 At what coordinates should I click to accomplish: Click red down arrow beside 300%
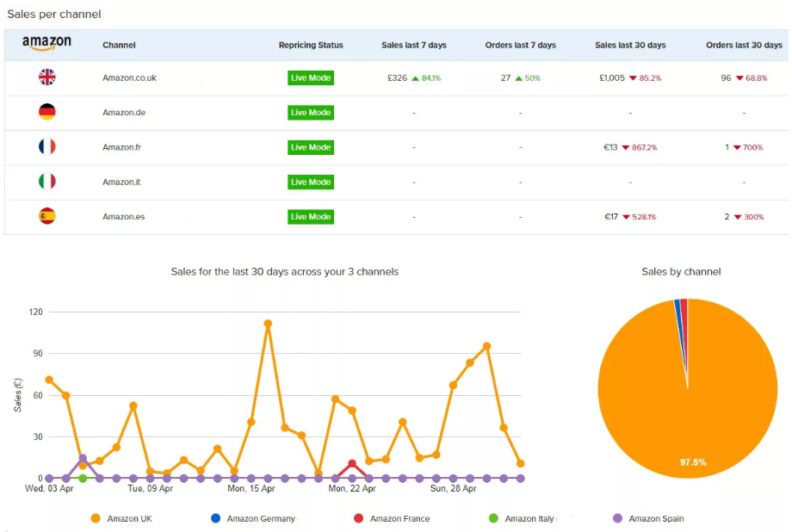point(738,217)
